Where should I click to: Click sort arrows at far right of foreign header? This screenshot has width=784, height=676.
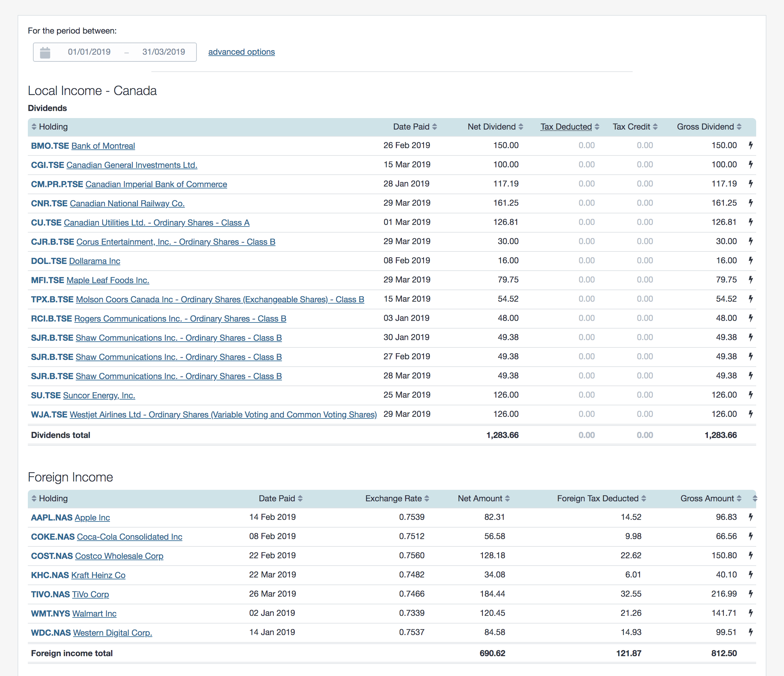(x=755, y=498)
